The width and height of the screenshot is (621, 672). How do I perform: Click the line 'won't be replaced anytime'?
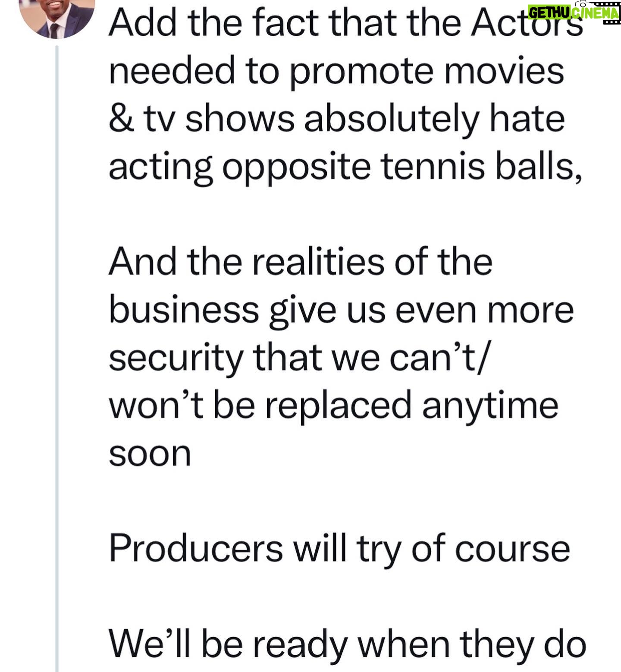tap(333, 406)
